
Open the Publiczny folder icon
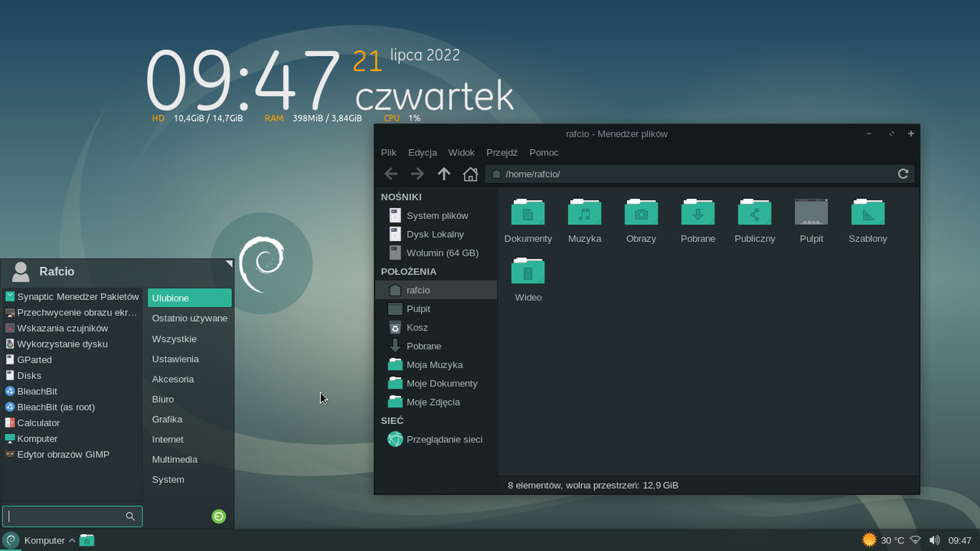[755, 212]
